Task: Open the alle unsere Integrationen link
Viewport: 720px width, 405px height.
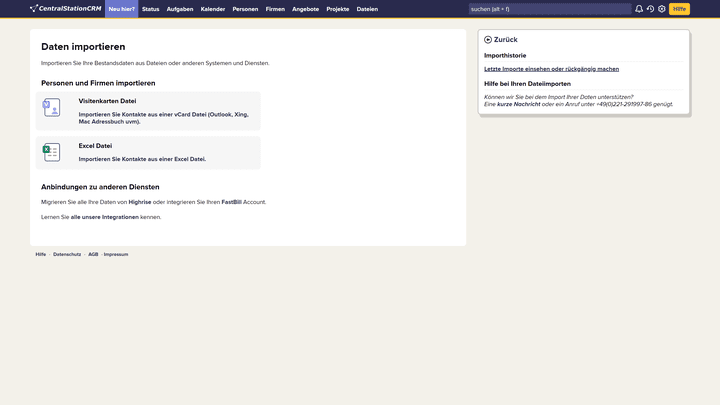Action: [104, 217]
